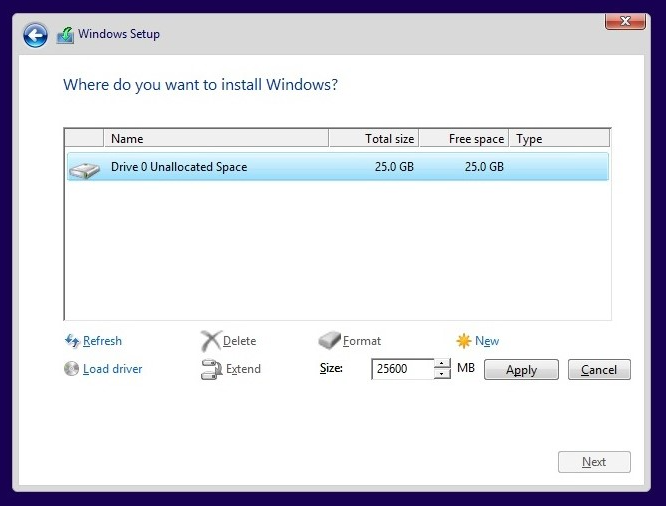Click the Extend drives icon

tap(212, 369)
